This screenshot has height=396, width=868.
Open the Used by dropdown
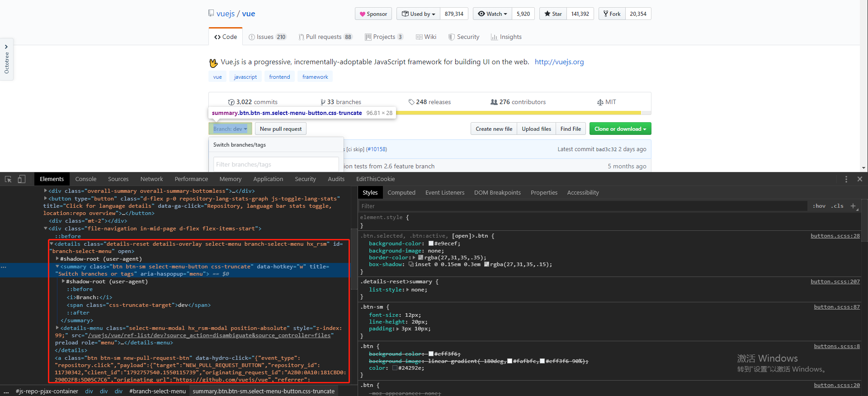coord(419,14)
